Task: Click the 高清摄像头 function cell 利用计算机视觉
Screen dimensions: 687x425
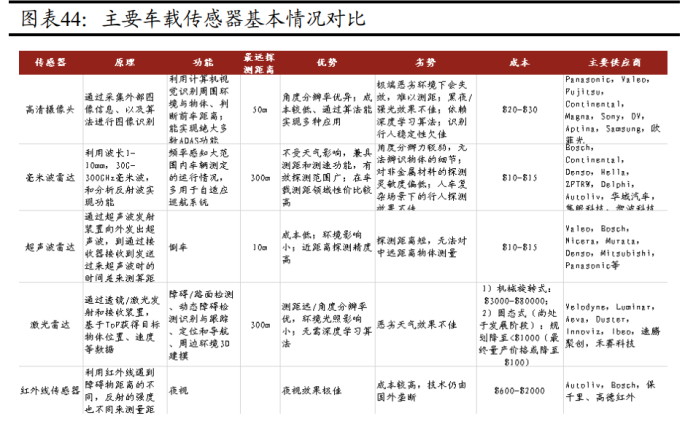Action: click(199, 110)
